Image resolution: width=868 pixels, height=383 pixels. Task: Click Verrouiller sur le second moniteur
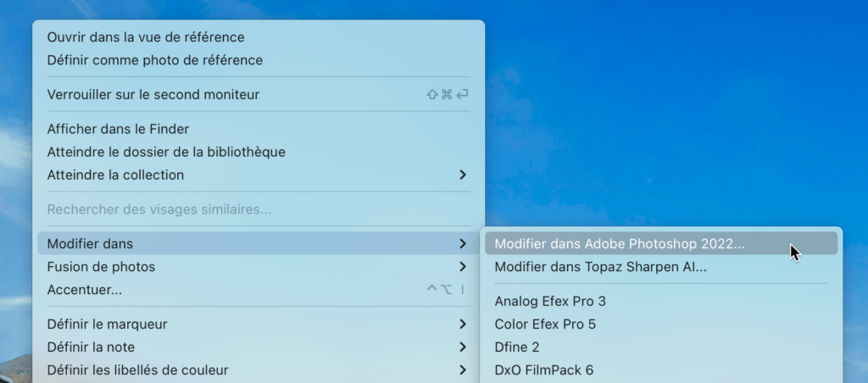pyautogui.click(x=259, y=94)
